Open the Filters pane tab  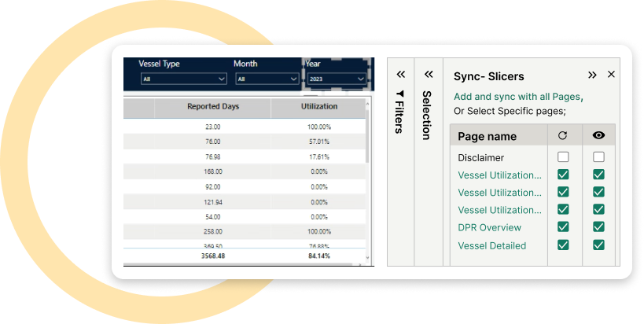[x=399, y=112]
